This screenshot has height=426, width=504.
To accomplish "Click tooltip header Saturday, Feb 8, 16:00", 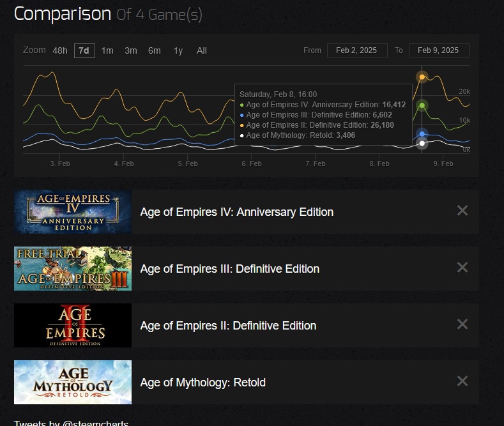I will 278,95.
